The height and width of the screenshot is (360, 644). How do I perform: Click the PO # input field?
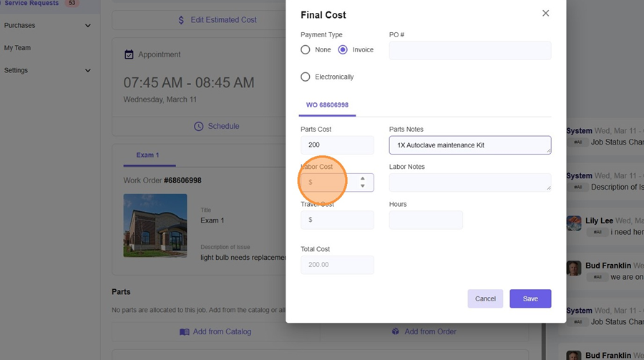tap(469, 50)
